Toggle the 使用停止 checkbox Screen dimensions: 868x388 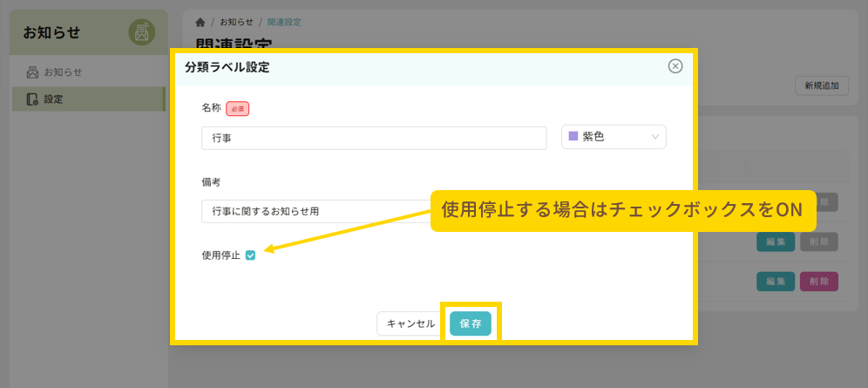click(x=250, y=255)
